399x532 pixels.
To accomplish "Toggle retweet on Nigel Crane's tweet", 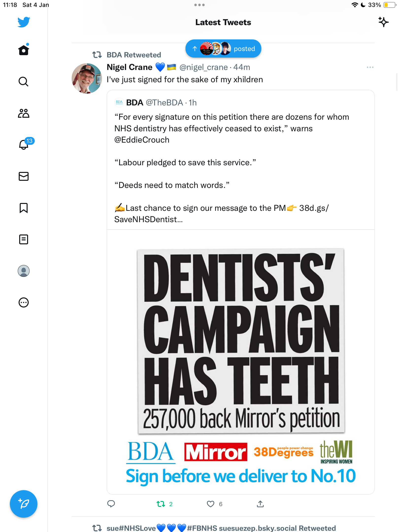I will [165, 504].
